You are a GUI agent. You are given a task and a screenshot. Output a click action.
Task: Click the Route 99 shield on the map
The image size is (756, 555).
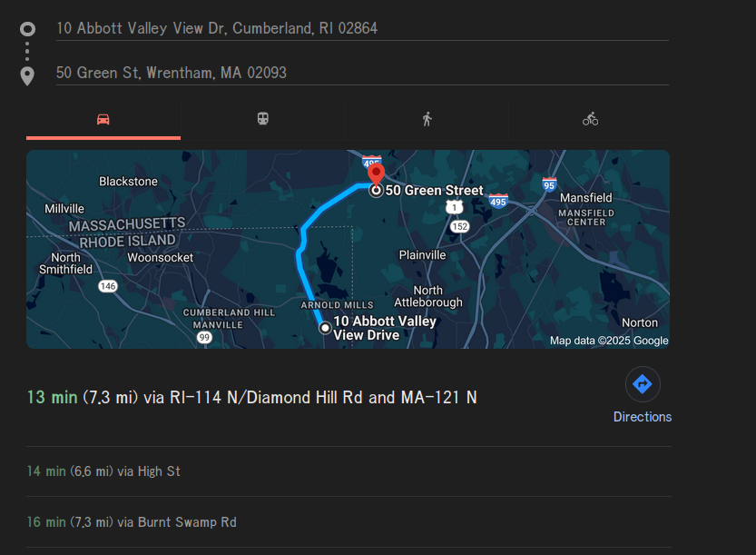(x=204, y=337)
